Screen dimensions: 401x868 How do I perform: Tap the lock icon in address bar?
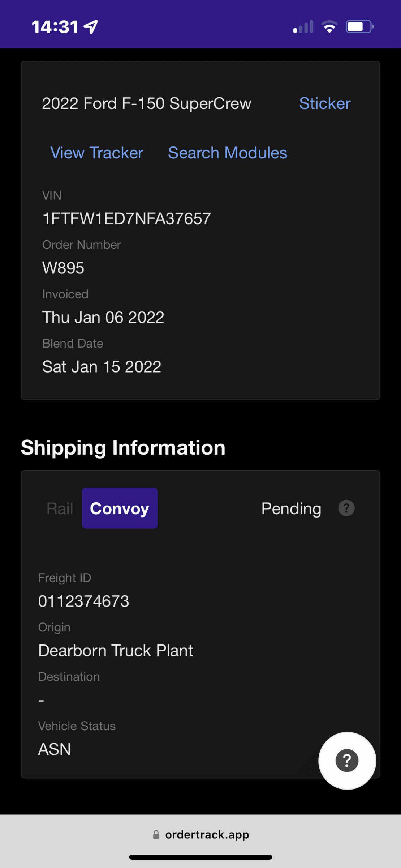click(156, 834)
